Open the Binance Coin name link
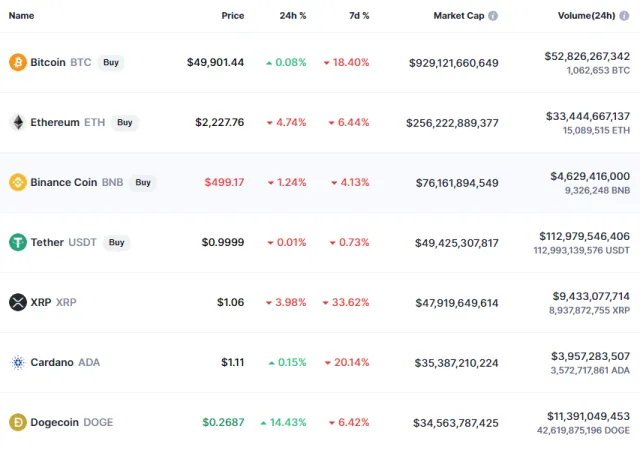This screenshot has width=640, height=450. [64, 183]
